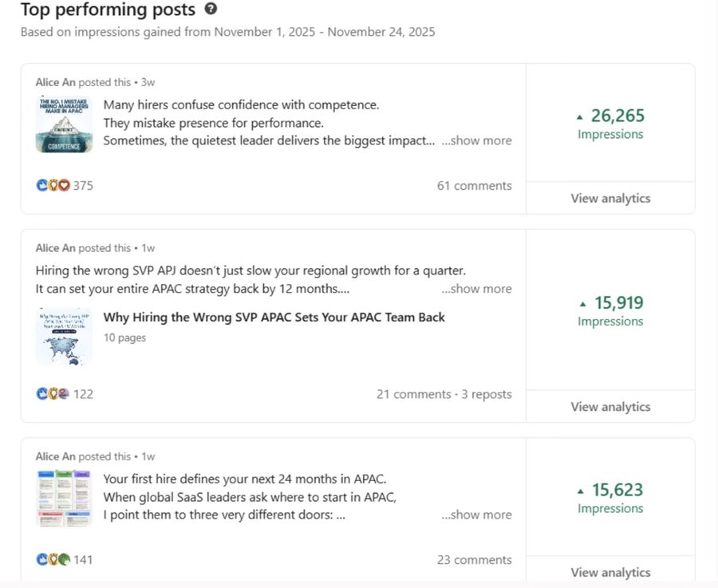718x588 pixels.
Task: Open the colorful table post thumbnail
Action: [64, 498]
